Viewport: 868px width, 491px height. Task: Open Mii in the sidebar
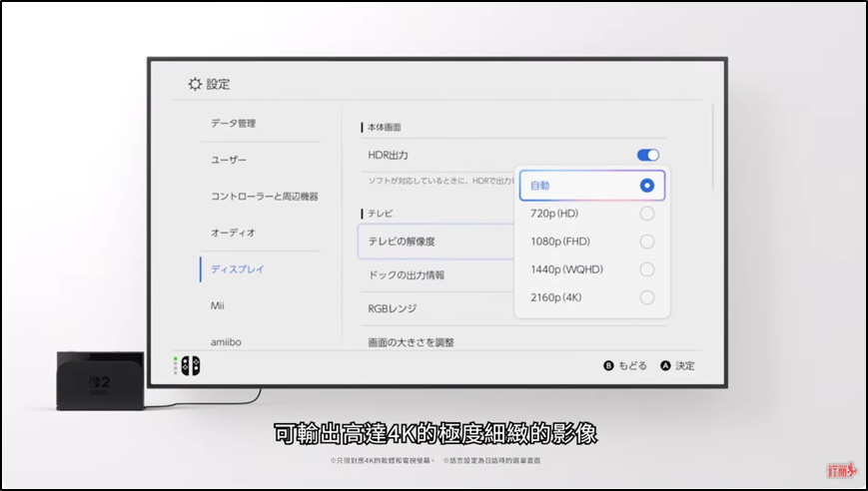coord(217,305)
